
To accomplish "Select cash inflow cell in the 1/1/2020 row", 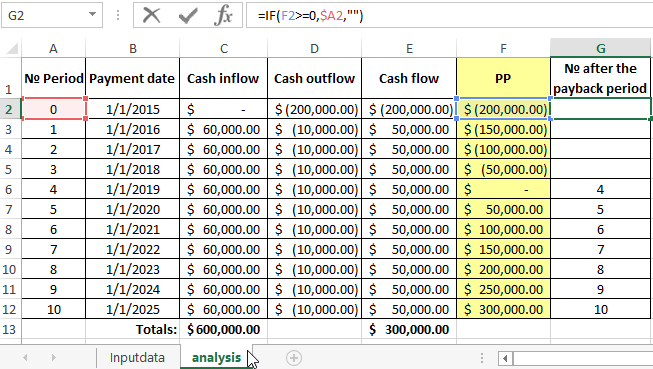I will point(224,209).
